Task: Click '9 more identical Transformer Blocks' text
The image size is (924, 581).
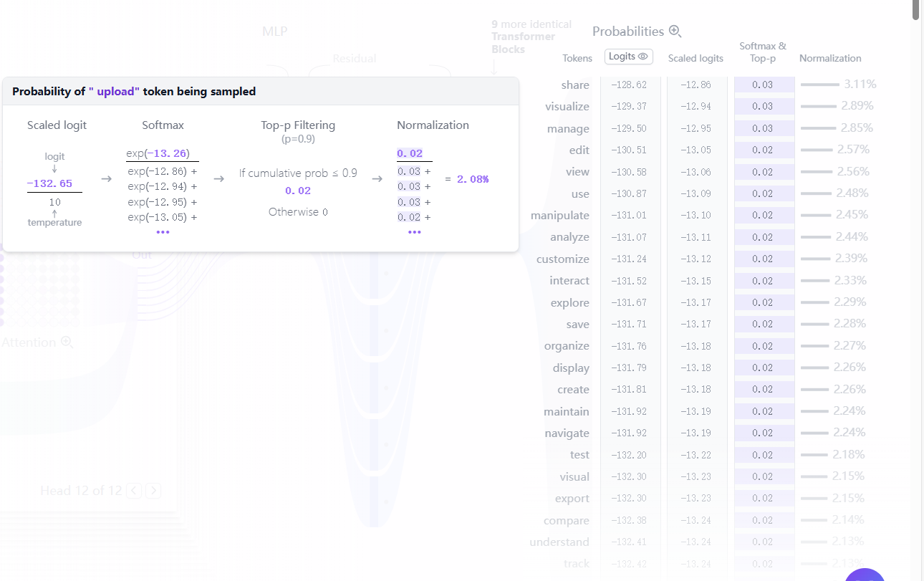Action: (531, 37)
